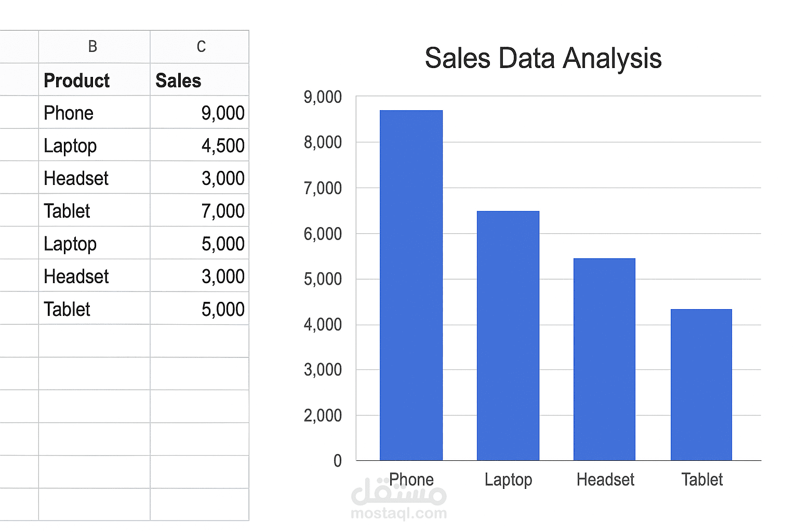Click the Headset label under the chart

(x=605, y=480)
